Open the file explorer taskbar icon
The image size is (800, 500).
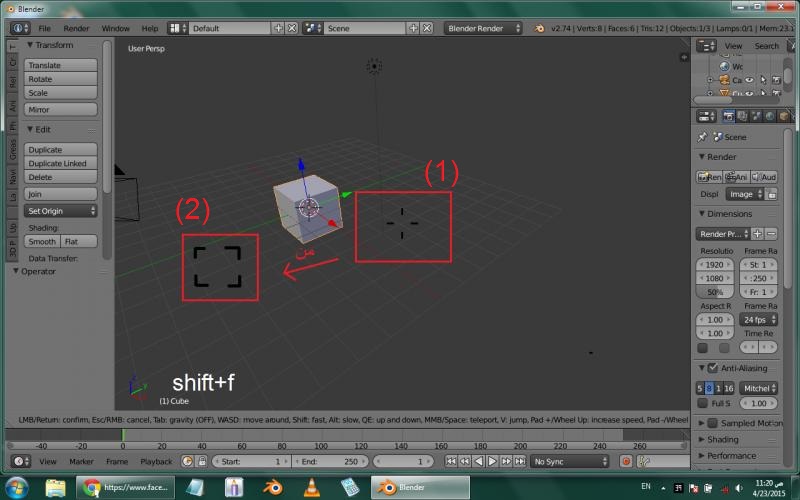55,487
